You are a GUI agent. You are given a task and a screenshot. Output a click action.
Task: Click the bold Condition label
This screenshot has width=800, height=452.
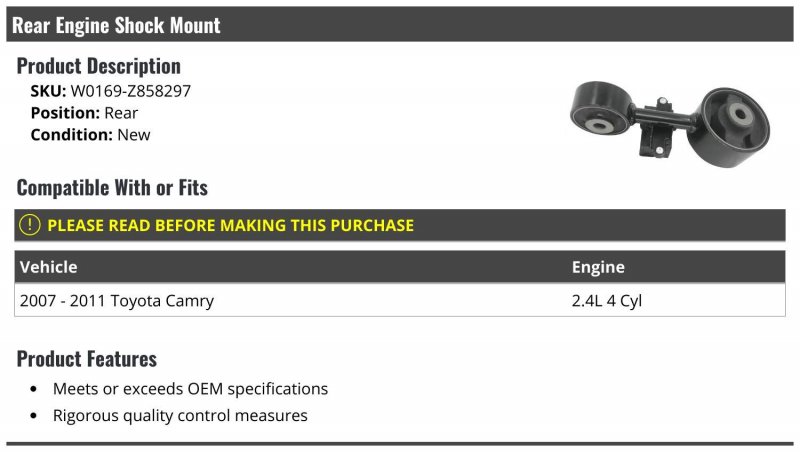click(x=71, y=135)
